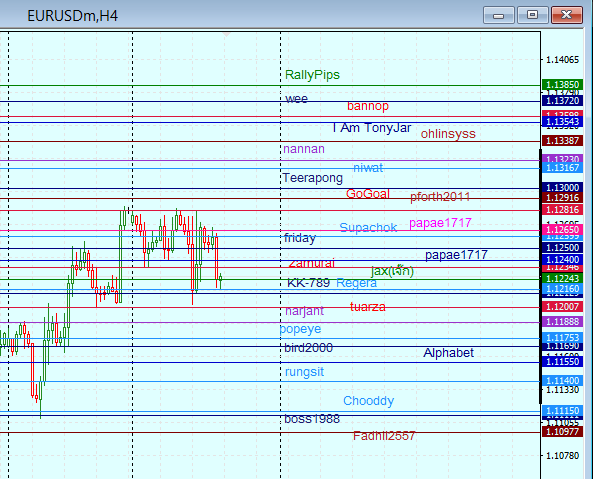Select the Alphabet label

449,353
